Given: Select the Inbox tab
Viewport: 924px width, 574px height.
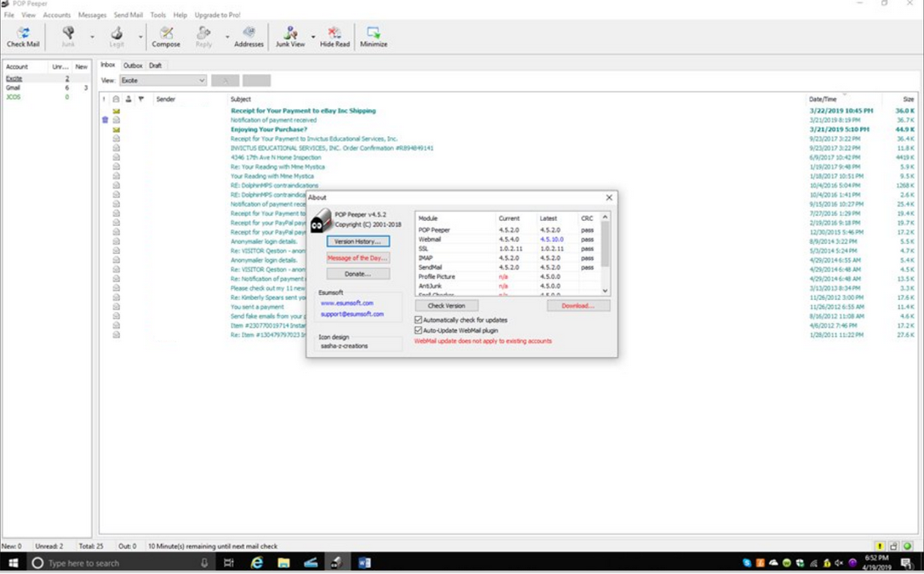Looking at the screenshot, I should click(108, 65).
